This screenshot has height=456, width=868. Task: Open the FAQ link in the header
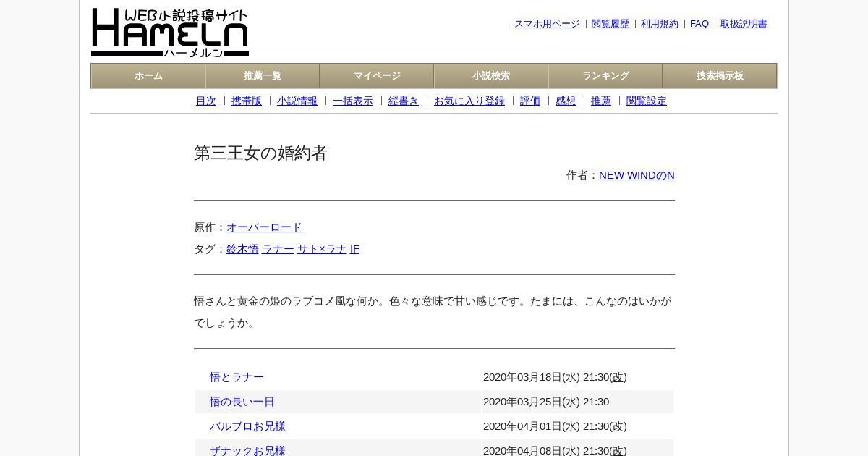(699, 24)
